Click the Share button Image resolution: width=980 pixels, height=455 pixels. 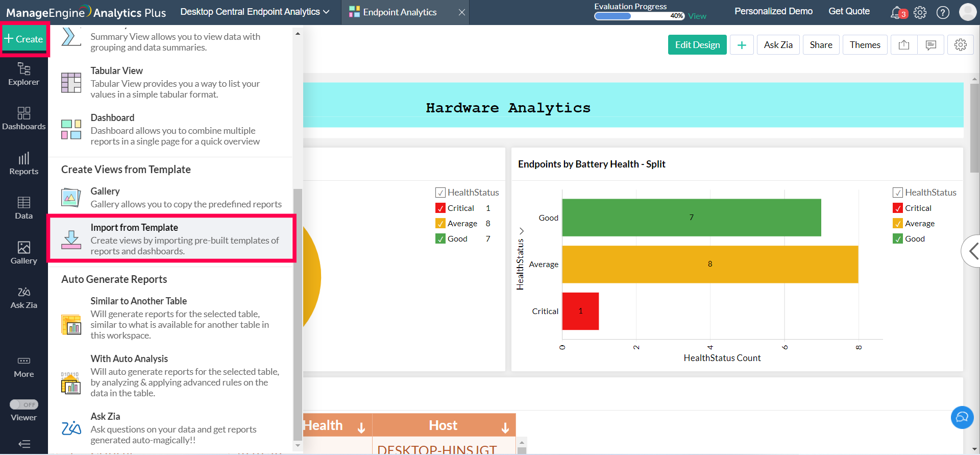(821, 45)
